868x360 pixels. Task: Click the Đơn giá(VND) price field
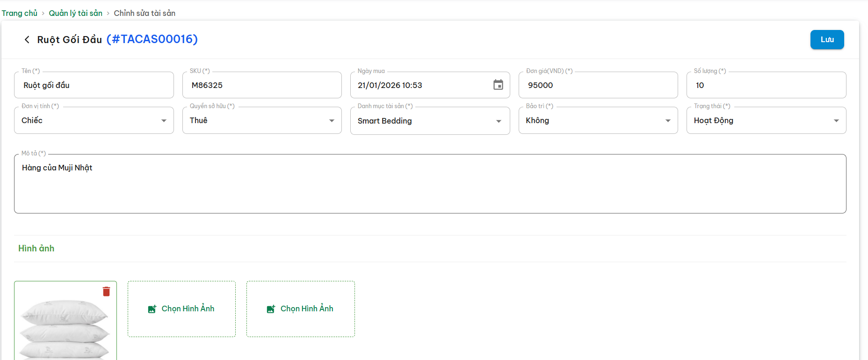(598, 85)
